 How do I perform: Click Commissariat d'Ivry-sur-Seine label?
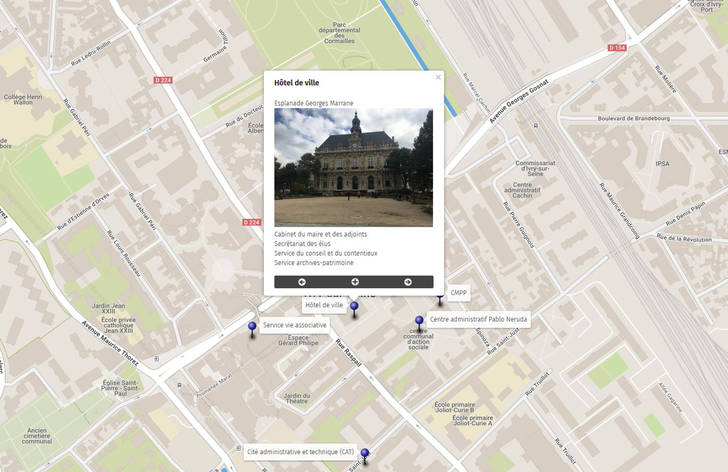535,168
